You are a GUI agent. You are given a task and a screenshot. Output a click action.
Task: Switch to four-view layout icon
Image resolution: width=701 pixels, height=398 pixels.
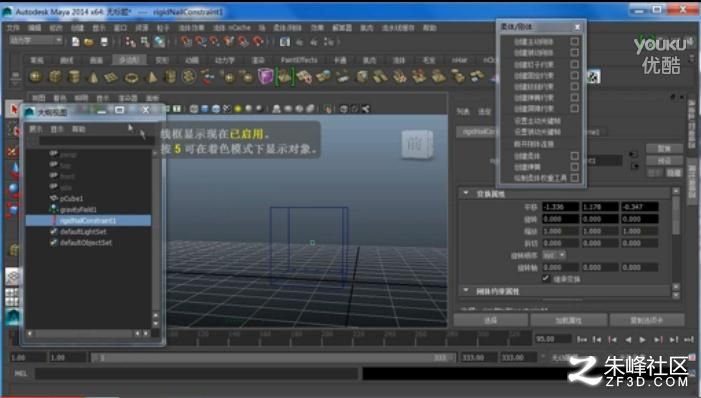pos(13,296)
